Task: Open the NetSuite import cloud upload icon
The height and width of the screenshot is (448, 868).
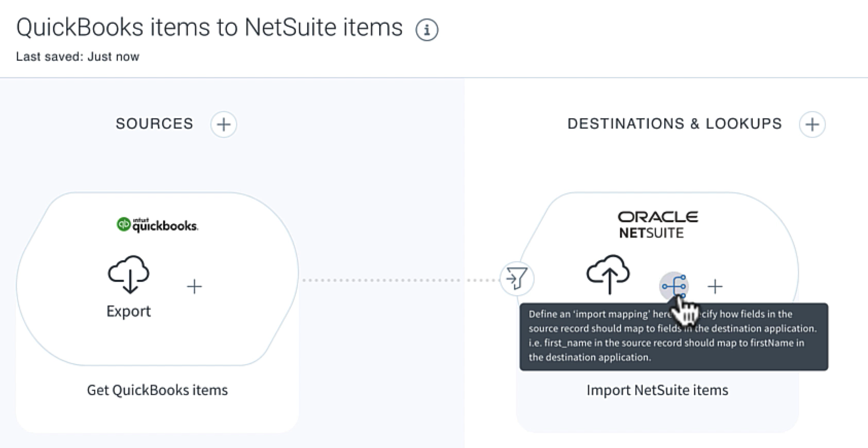Action: coord(608,274)
